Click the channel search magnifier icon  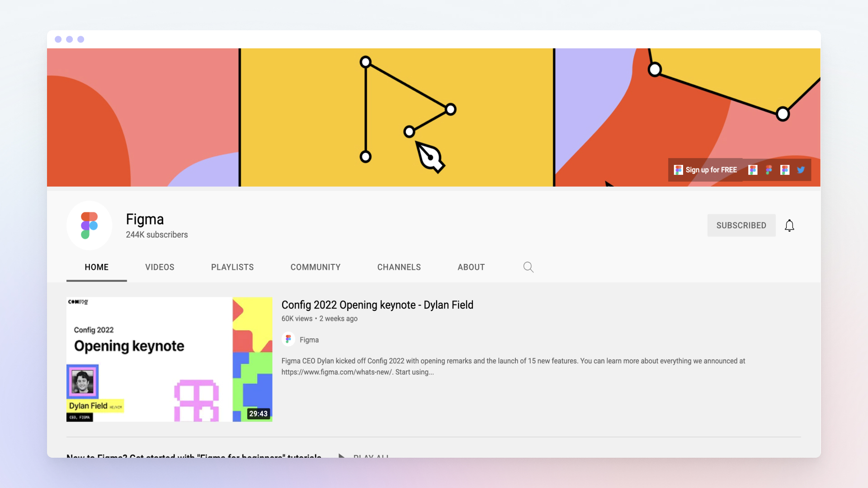(x=528, y=267)
